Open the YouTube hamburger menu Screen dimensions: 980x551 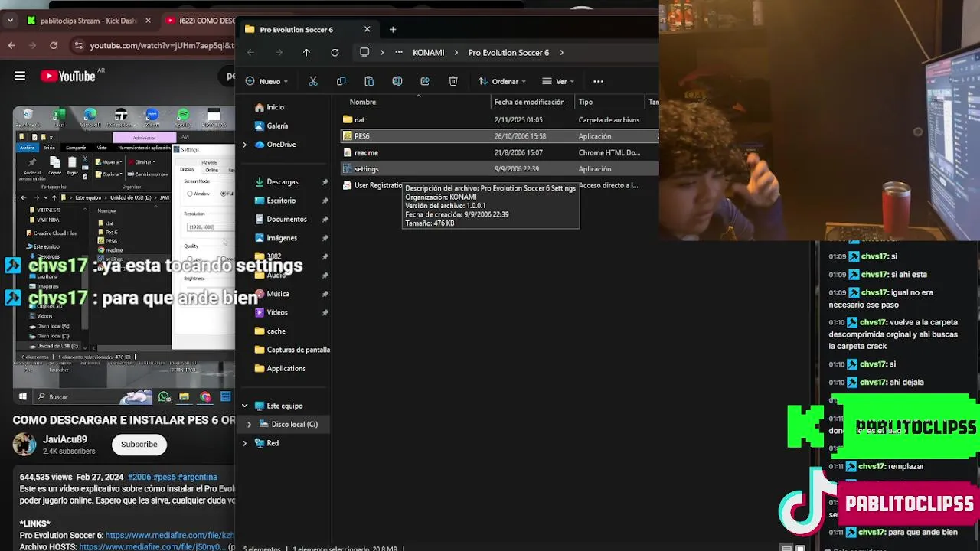(20, 76)
